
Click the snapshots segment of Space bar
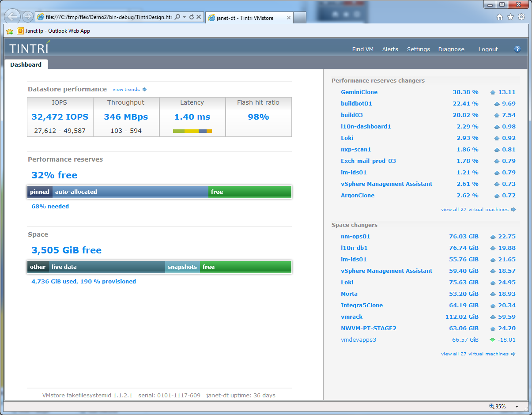coord(183,267)
